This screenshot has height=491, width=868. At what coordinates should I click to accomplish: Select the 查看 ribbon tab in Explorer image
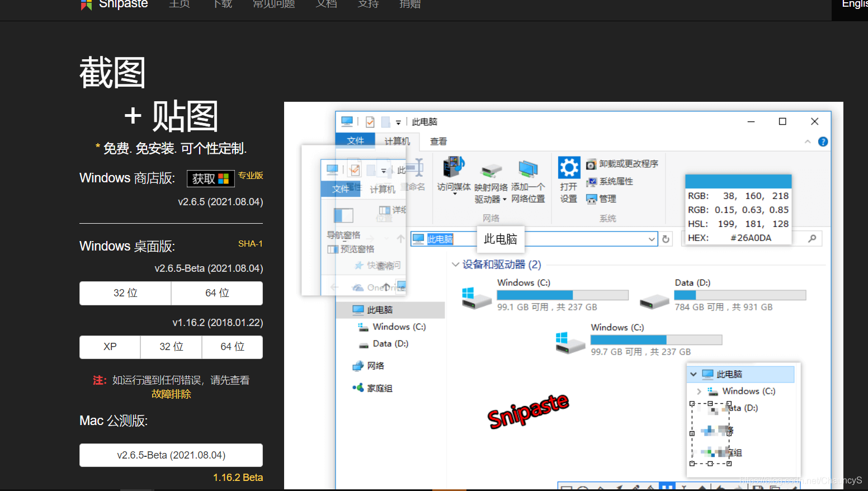coord(438,141)
